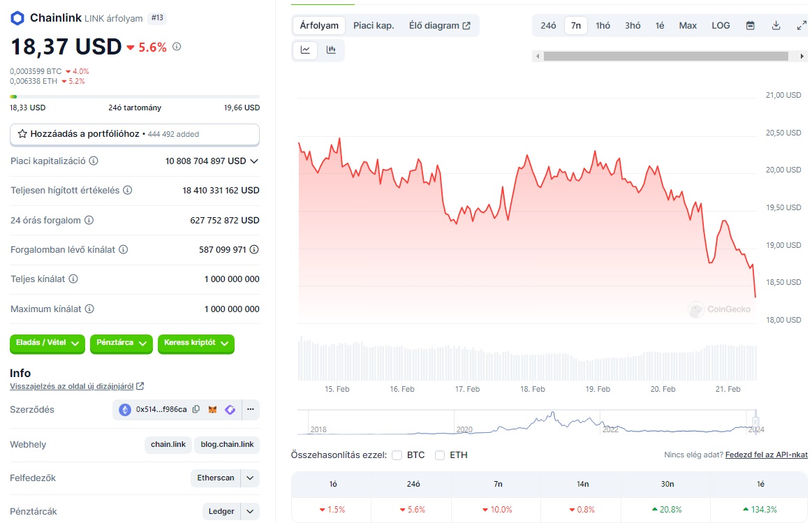Click the 7n performance value 10.0%
812x523 pixels.
point(497,510)
